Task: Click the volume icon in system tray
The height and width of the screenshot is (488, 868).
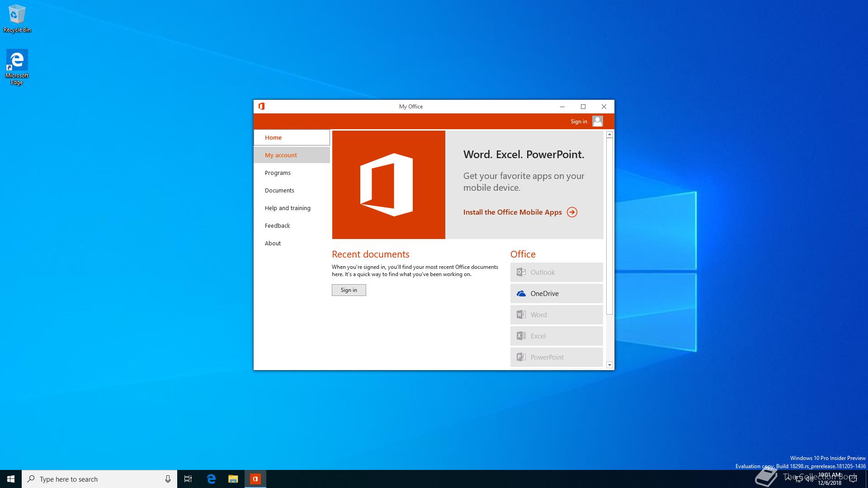Action: click(x=809, y=479)
